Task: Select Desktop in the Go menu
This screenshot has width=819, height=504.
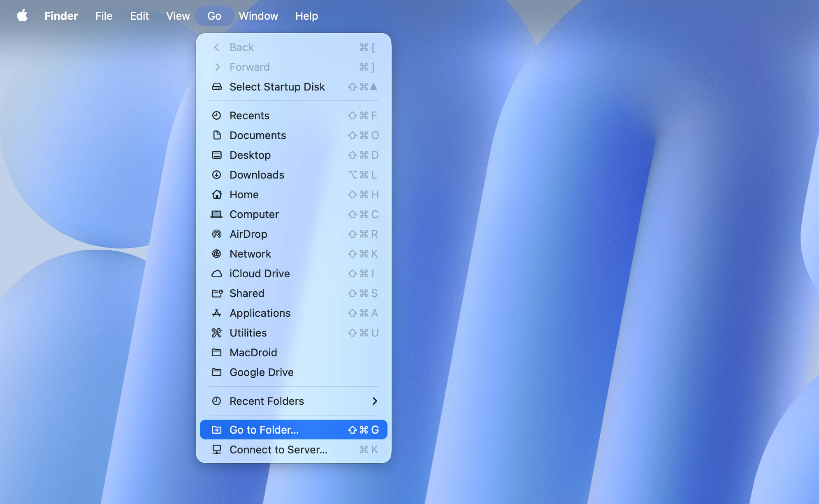Action: coord(250,155)
